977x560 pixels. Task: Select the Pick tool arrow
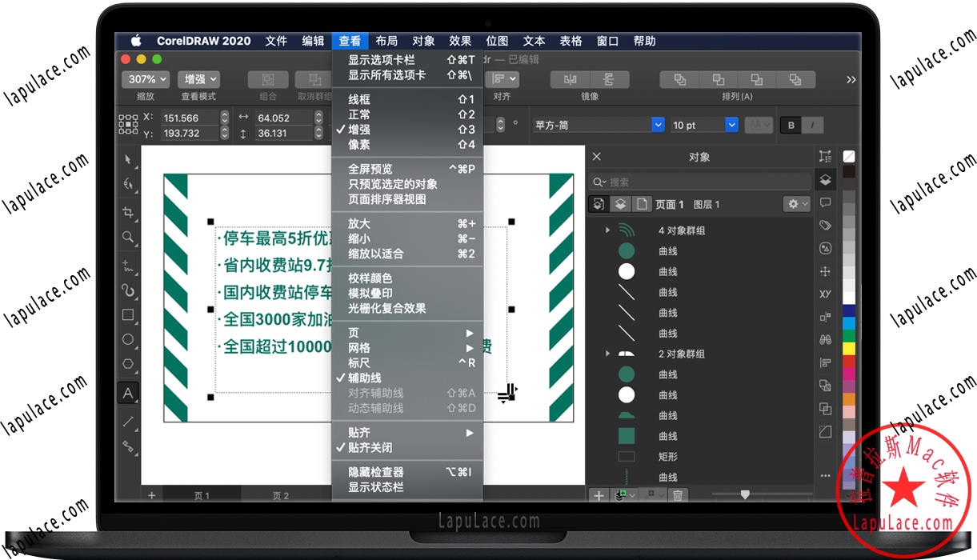click(128, 159)
